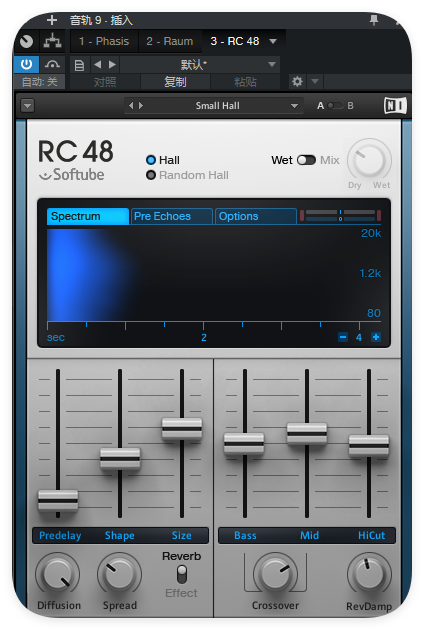This screenshot has height=630, width=424.
Task: Click the plus icon to add insert
Action: (x=52, y=20)
